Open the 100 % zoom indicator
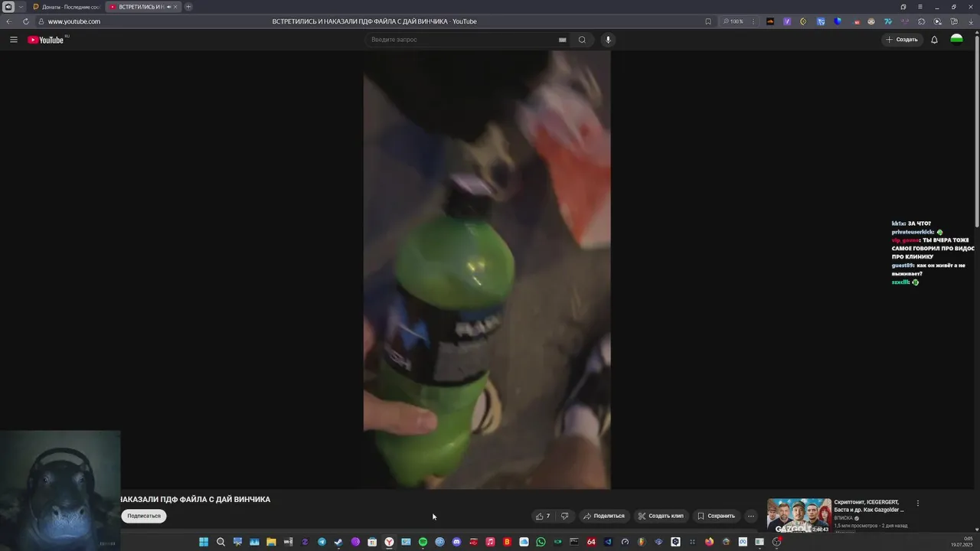The image size is (980, 551). [733, 21]
